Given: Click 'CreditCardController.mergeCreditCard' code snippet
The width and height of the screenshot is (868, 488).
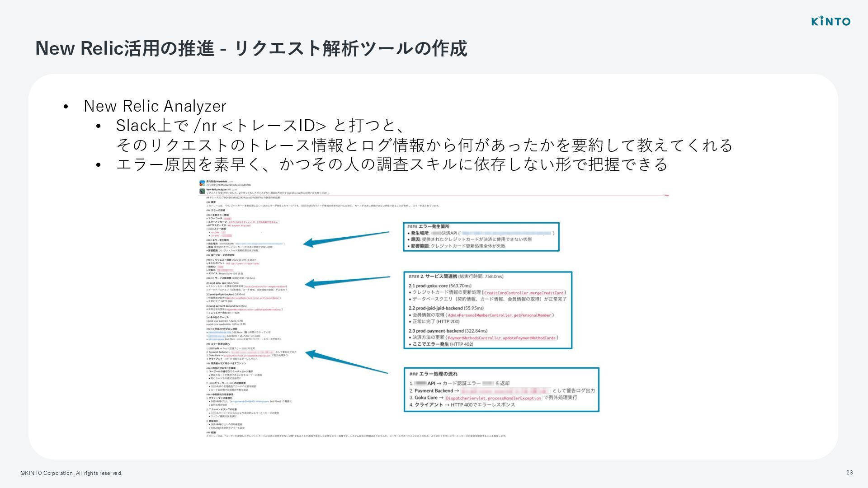Looking at the screenshot, I should [524, 293].
